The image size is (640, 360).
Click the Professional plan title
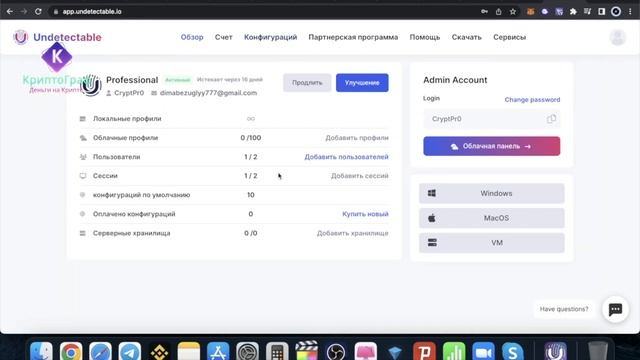(x=132, y=80)
